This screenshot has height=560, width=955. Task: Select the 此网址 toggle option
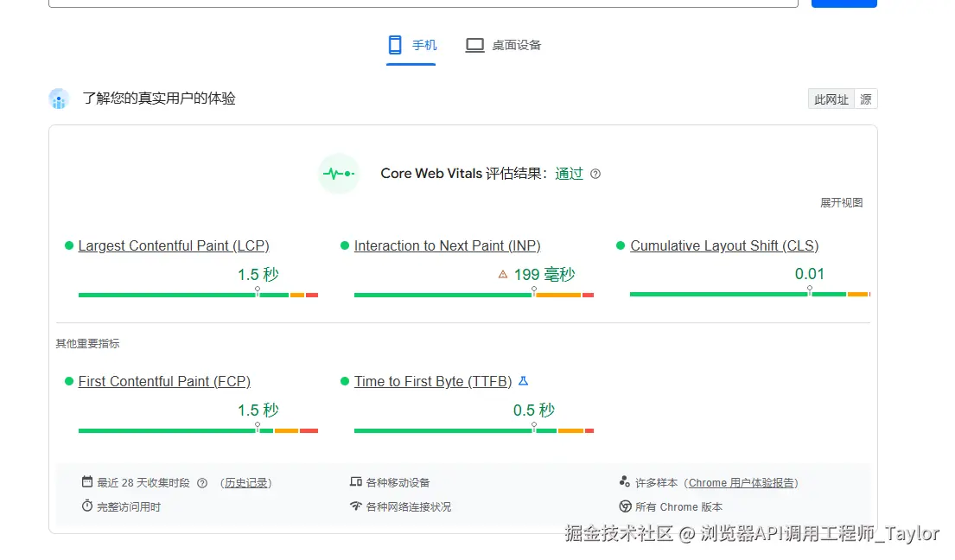(831, 99)
